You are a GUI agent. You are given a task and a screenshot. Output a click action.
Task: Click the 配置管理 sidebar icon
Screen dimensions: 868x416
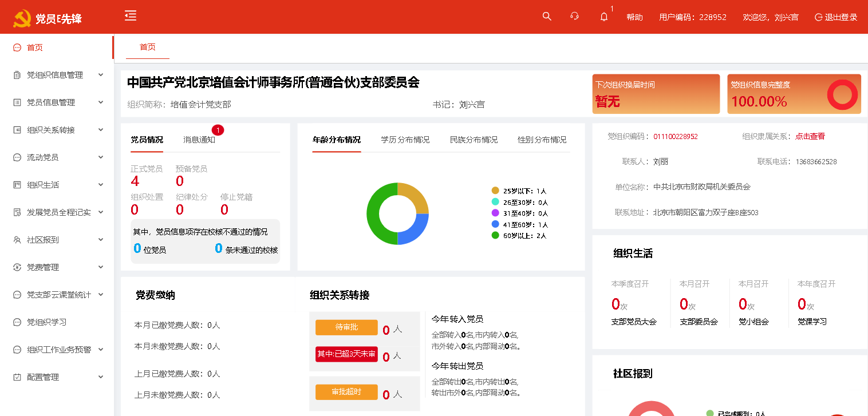(17, 377)
